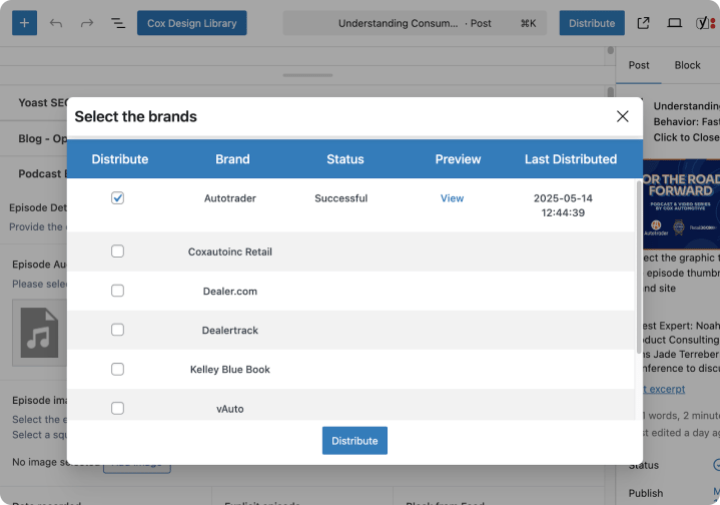Uncheck the Autotrader distribute checkbox
This screenshot has height=505, width=720.
[x=118, y=198]
